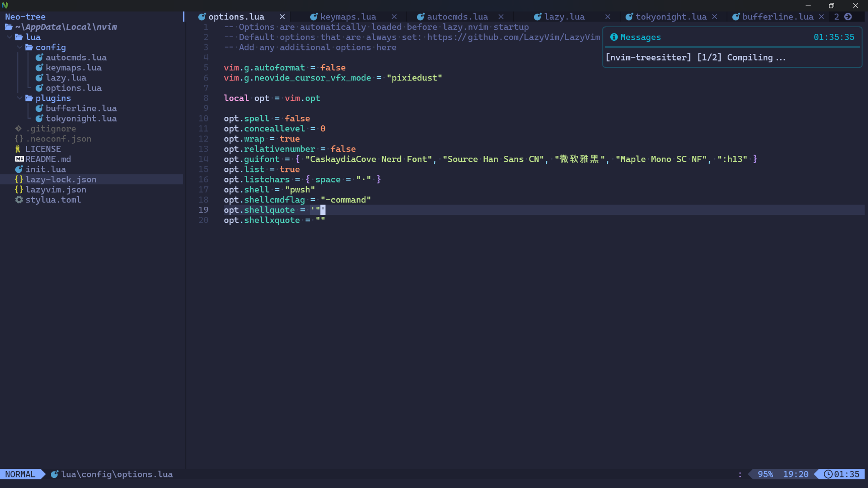The height and width of the screenshot is (488, 868).
Task: Collapse the config folder in Neo-tree
Action: (19, 47)
